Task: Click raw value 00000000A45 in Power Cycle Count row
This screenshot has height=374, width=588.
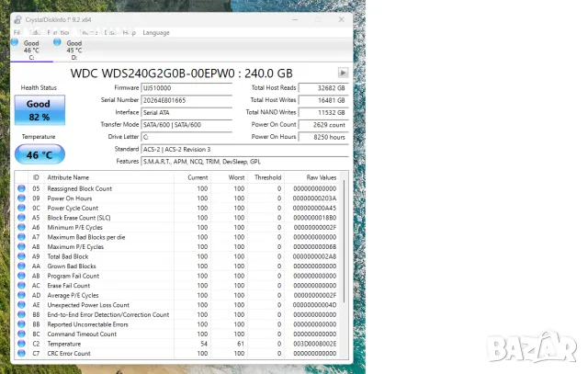Action: [x=314, y=208]
